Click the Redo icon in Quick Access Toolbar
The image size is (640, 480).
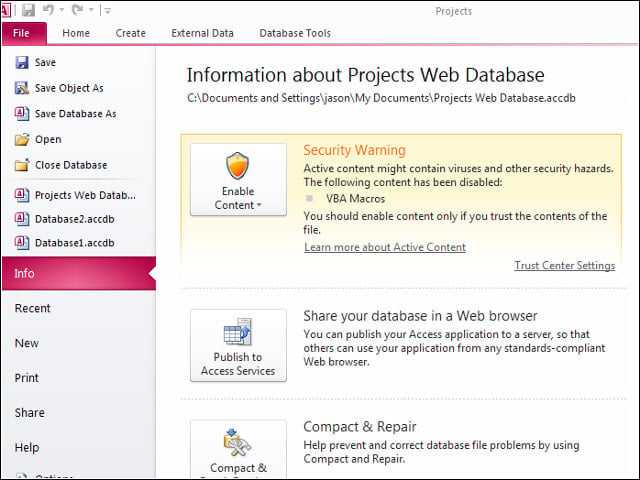[78, 9]
